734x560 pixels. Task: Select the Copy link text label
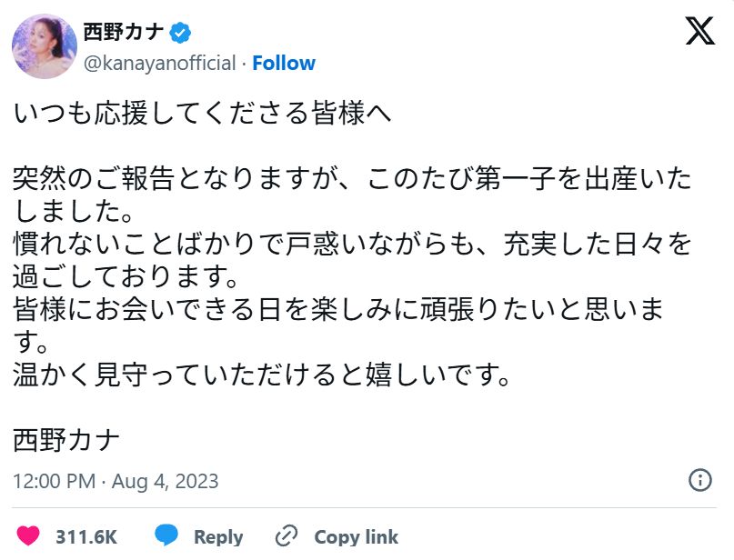[356, 537]
